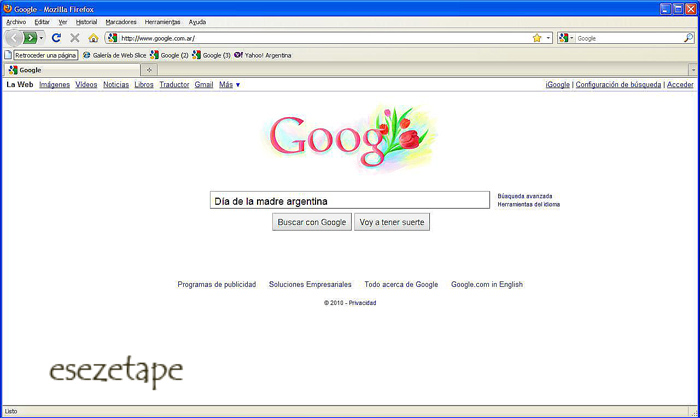700x418 pixels.
Task: Click the Acceder sign-in link
Action: coord(680,84)
